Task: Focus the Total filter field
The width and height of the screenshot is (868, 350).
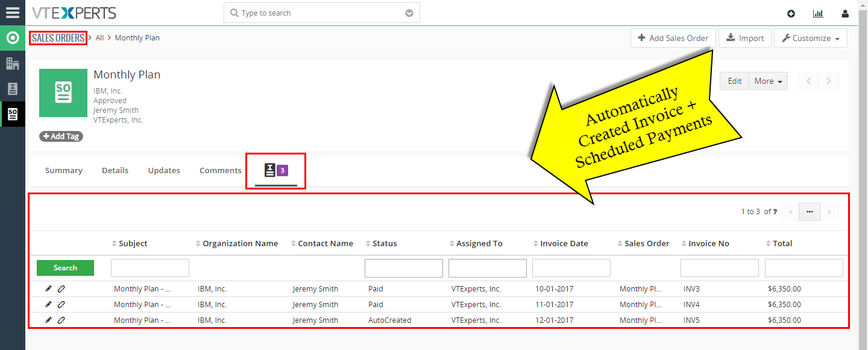Action: click(804, 268)
